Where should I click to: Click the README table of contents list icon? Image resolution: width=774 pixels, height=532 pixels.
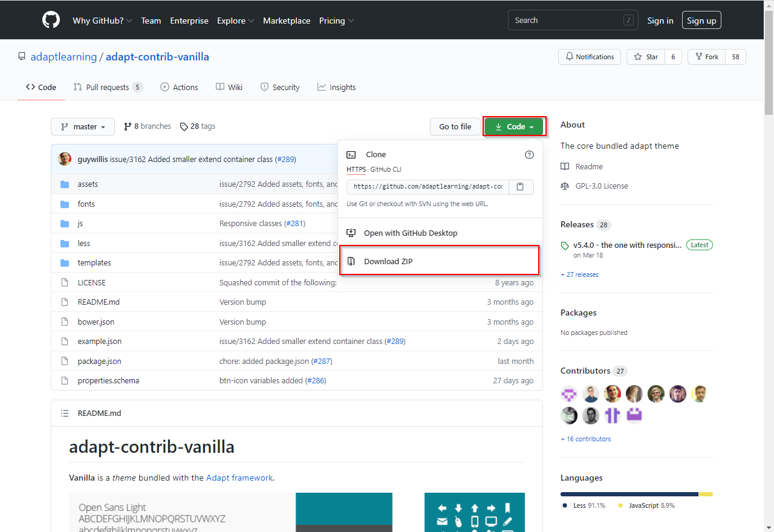(65, 414)
